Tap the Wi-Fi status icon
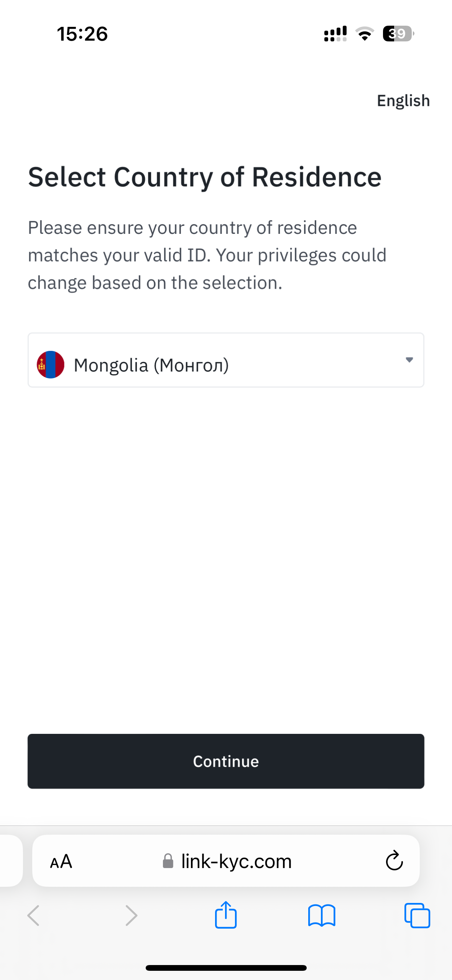The width and height of the screenshot is (452, 980). click(x=365, y=34)
